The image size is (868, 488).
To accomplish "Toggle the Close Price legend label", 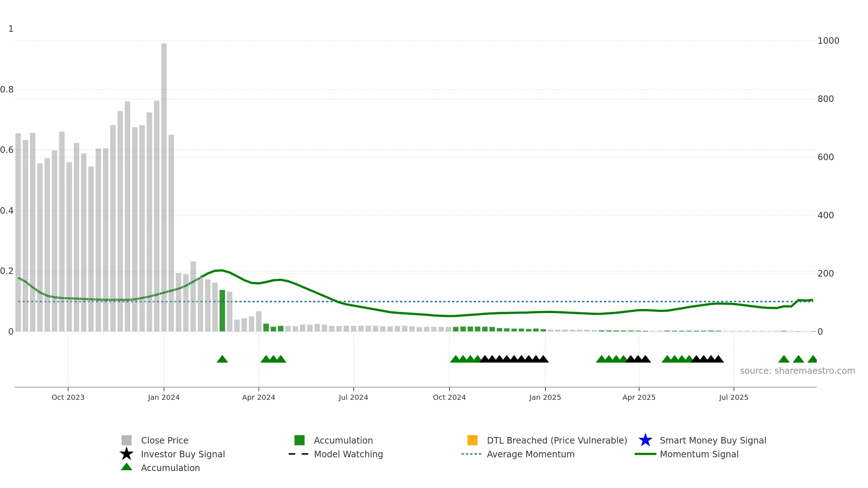I will pos(165,440).
